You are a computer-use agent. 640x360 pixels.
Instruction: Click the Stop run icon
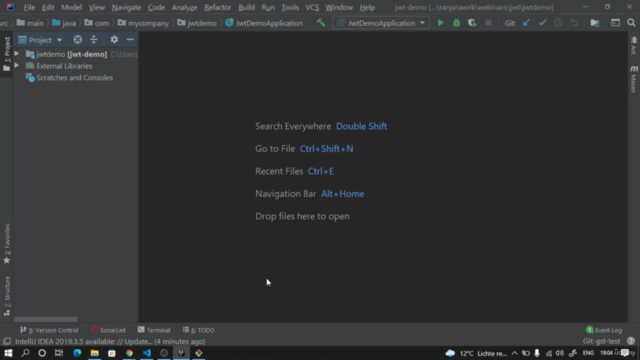[x=488, y=23]
